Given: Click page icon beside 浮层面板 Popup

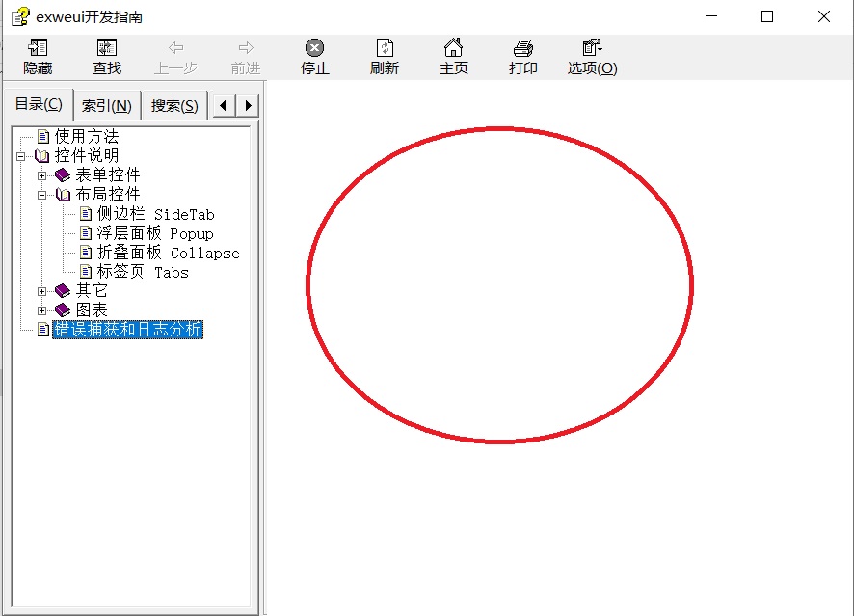Looking at the screenshot, I should 86,233.
